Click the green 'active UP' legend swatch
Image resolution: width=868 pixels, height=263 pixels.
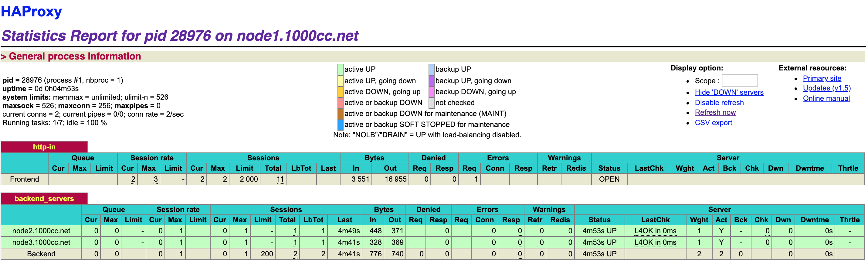tap(340, 70)
